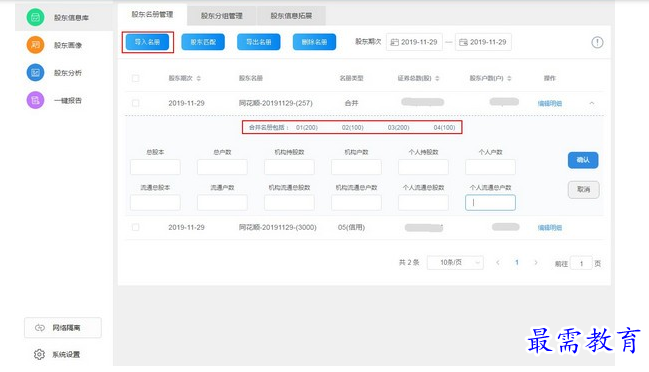
Task: Click the 股东匹配 button
Action: [x=203, y=42]
